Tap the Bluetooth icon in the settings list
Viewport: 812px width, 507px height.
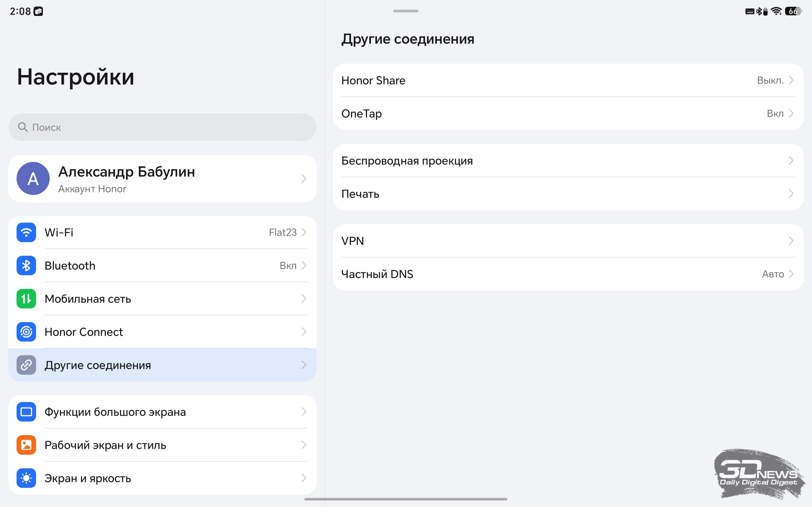point(26,266)
